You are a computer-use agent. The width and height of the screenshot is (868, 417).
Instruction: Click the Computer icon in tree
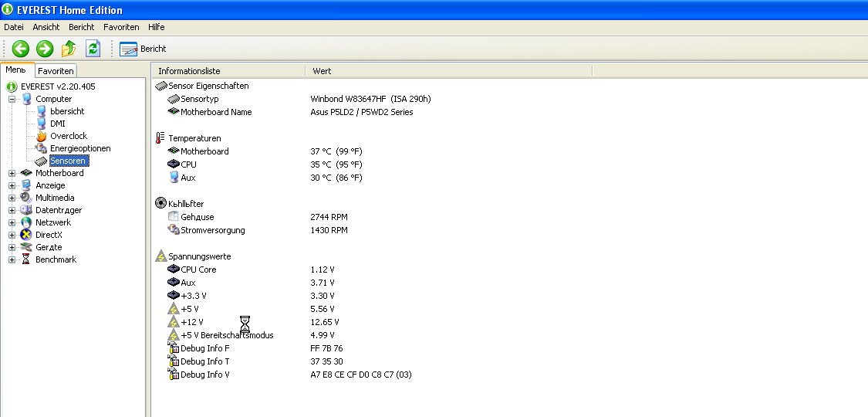click(x=26, y=99)
